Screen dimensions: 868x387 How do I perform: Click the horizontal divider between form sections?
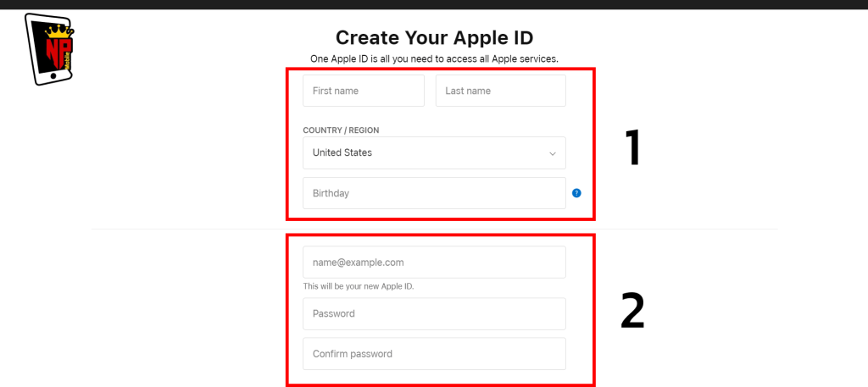click(x=434, y=229)
